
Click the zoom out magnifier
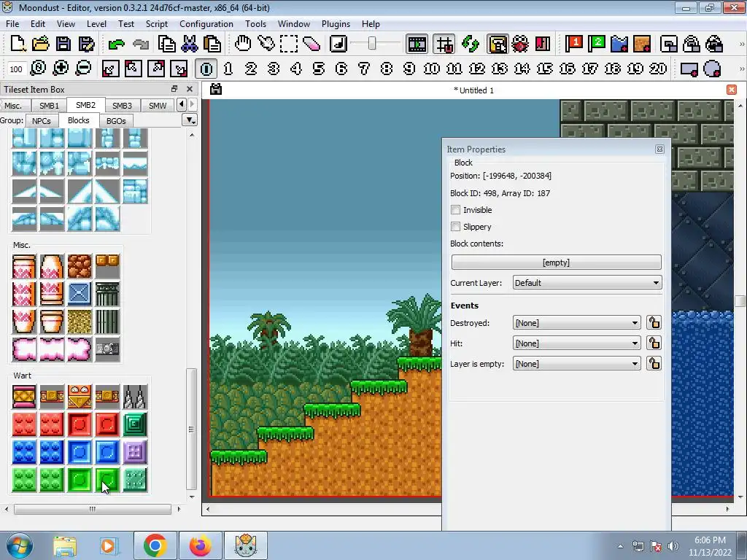point(83,69)
